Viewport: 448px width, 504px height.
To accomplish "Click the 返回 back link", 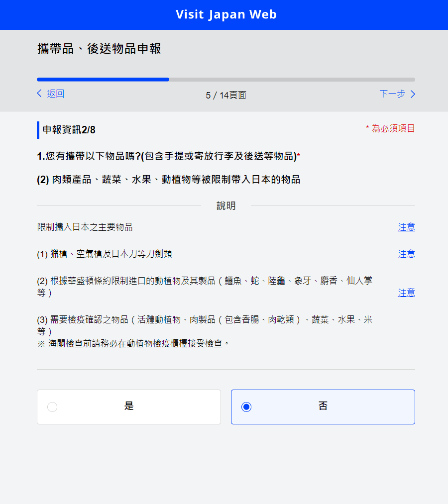I will point(55,94).
